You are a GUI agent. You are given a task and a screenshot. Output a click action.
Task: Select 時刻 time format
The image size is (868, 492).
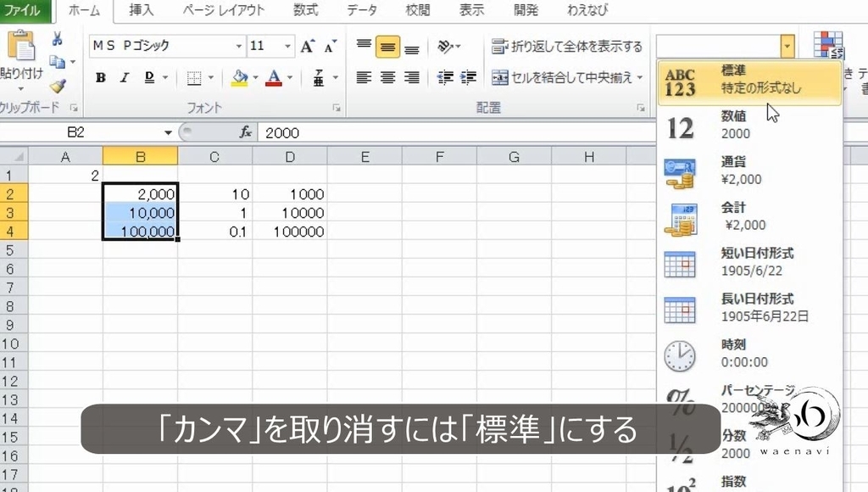(x=749, y=354)
